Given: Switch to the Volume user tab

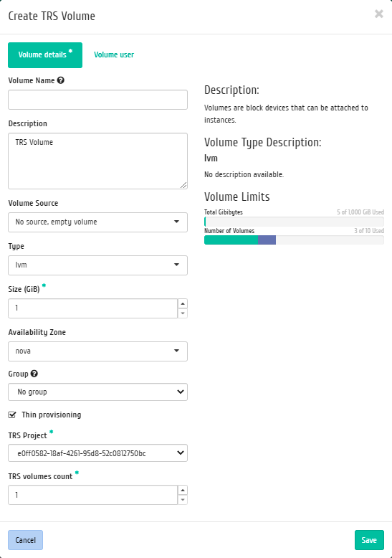Looking at the screenshot, I should (114, 55).
